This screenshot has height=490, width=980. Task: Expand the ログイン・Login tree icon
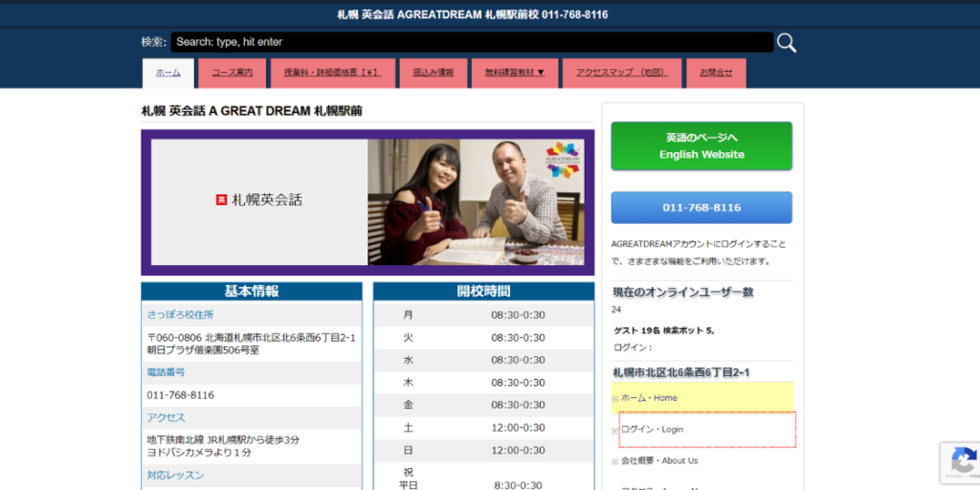tap(615, 431)
